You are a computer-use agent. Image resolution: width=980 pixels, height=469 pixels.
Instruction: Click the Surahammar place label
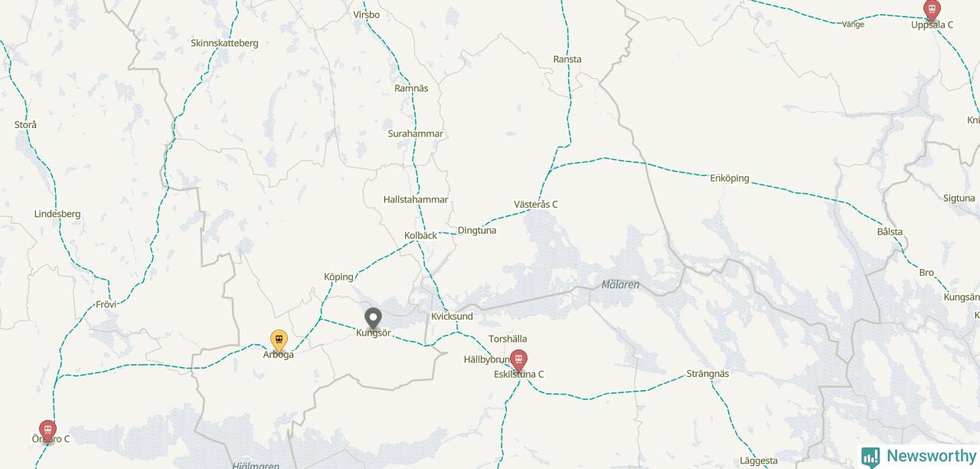click(416, 133)
